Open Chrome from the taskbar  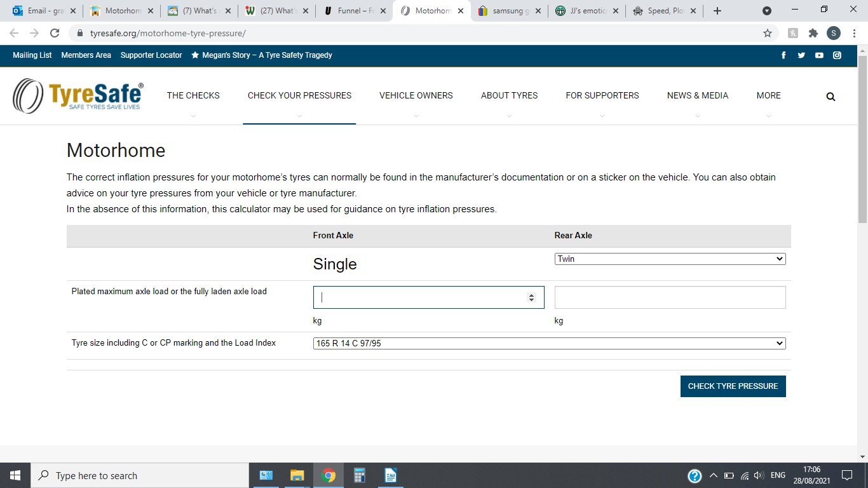(328, 475)
